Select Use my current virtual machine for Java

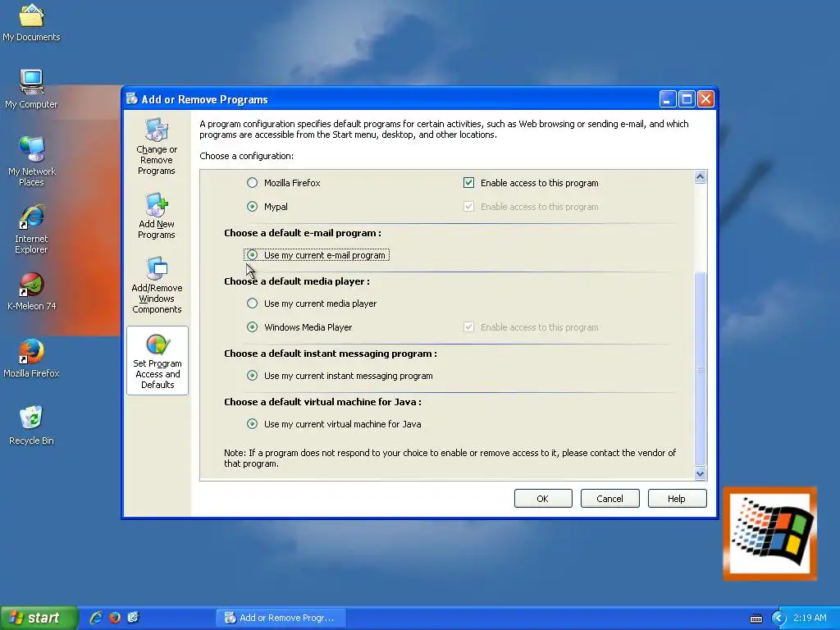click(252, 424)
